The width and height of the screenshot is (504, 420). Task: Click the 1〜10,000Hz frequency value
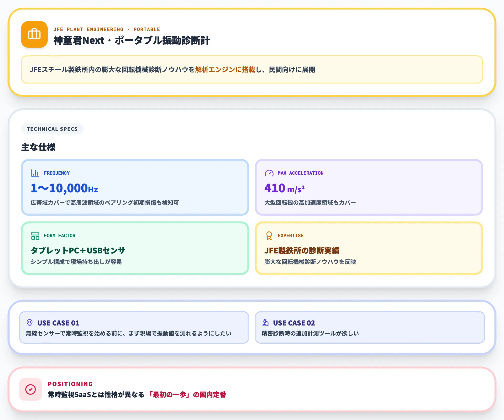click(64, 188)
